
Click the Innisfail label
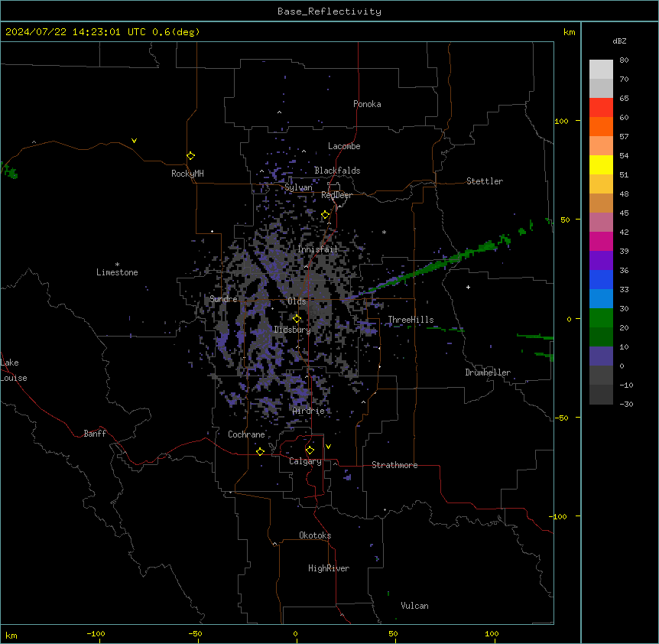pos(317,249)
